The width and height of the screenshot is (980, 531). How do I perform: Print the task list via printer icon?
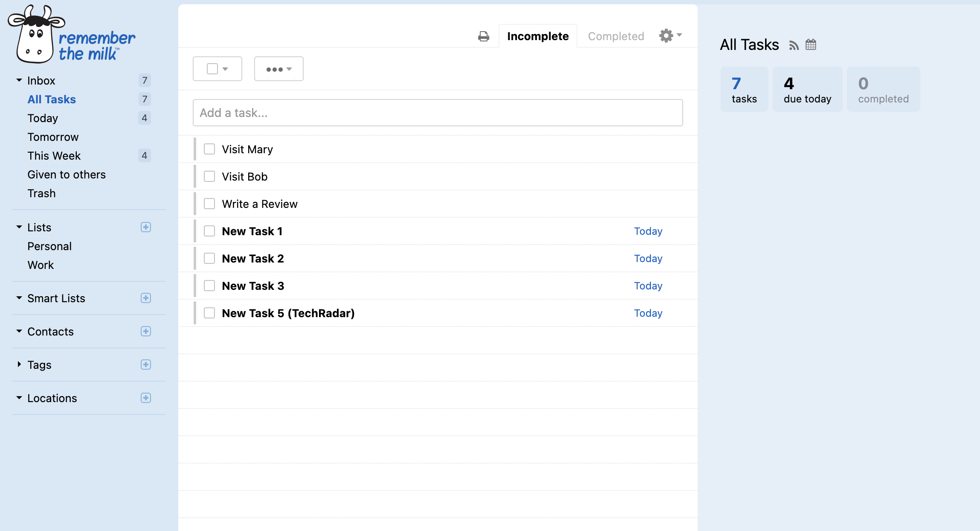coord(484,36)
